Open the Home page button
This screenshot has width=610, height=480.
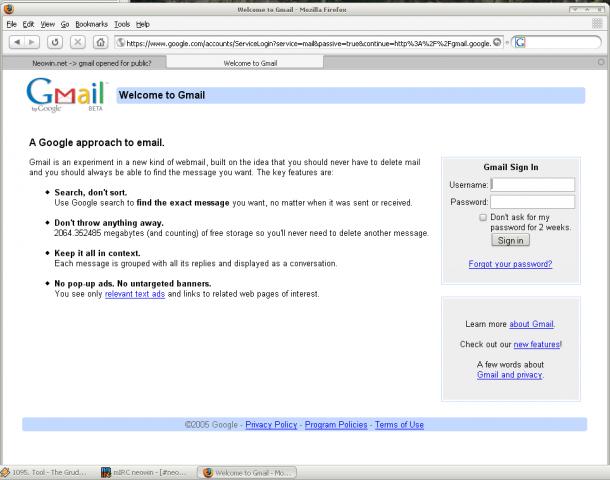click(x=100, y=42)
